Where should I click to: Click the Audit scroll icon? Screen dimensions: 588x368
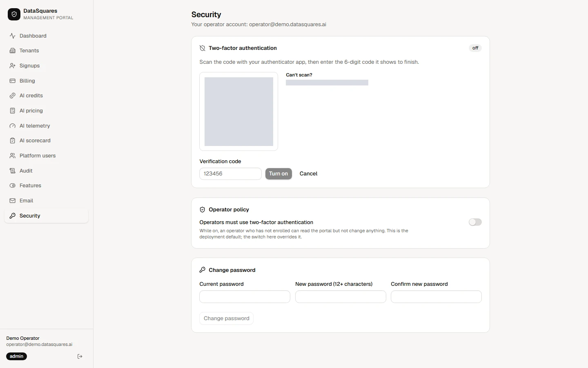(13, 171)
